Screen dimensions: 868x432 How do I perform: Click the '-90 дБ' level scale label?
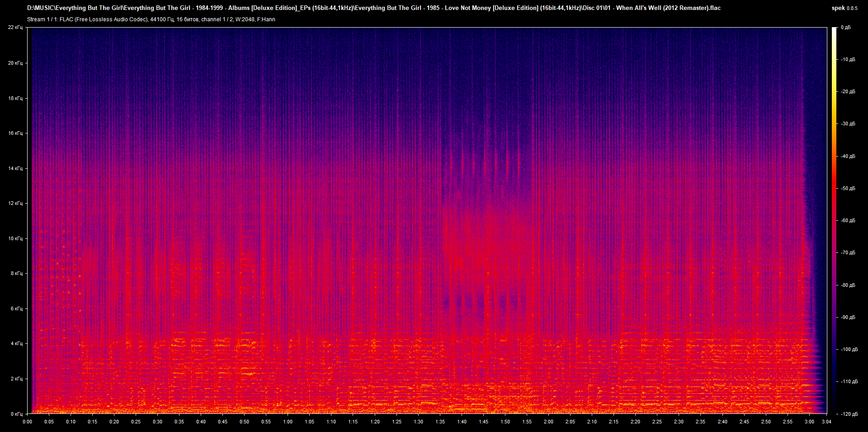tap(848, 317)
